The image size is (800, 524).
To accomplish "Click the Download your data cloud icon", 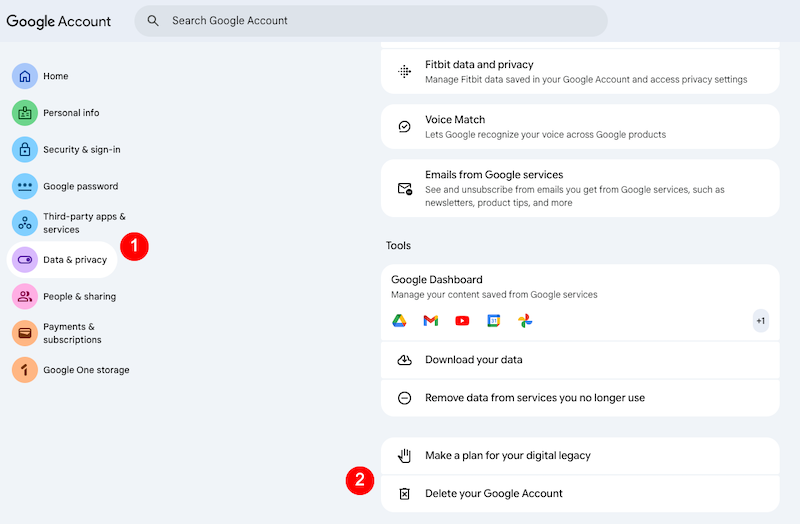I will 405,360.
